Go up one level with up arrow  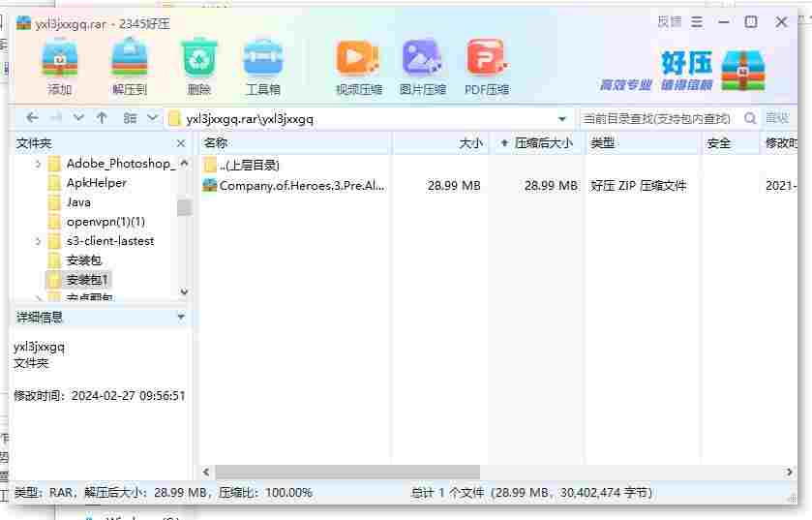[102, 118]
